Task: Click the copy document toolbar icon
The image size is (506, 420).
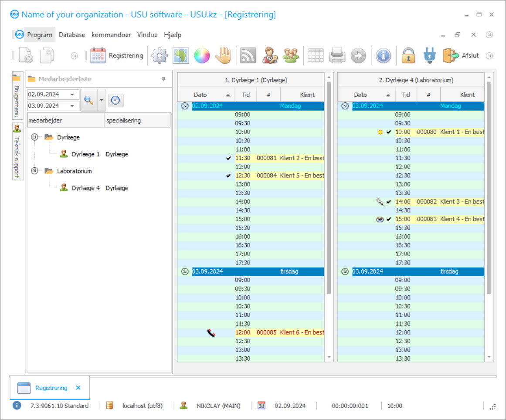Action: 47,55
